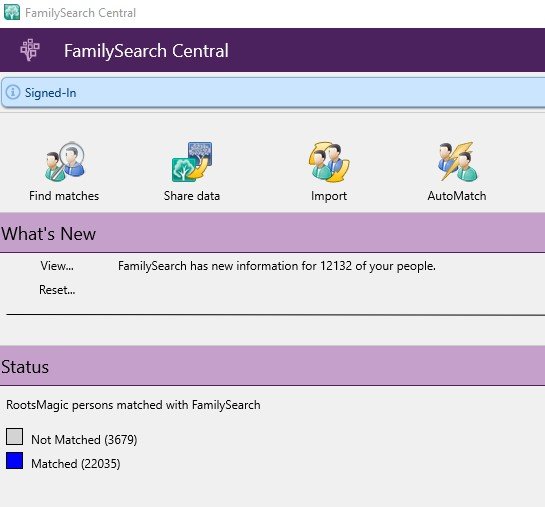Open Find matches tool

click(64, 172)
